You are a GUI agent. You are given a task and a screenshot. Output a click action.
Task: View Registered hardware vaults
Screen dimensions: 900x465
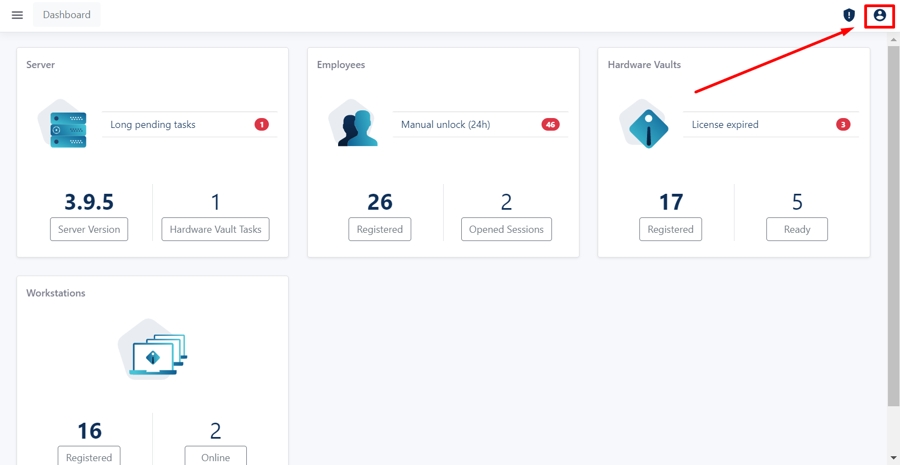tap(670, 229)
